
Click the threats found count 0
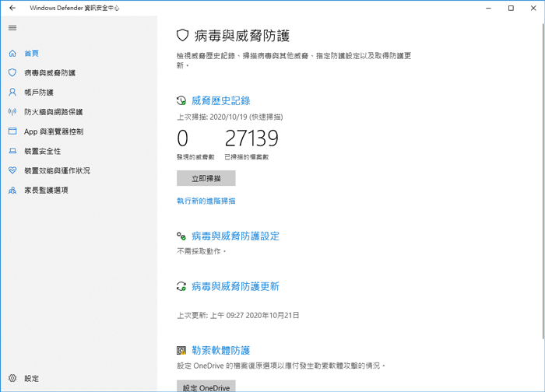pyautogui.click(x=182, y=138)
